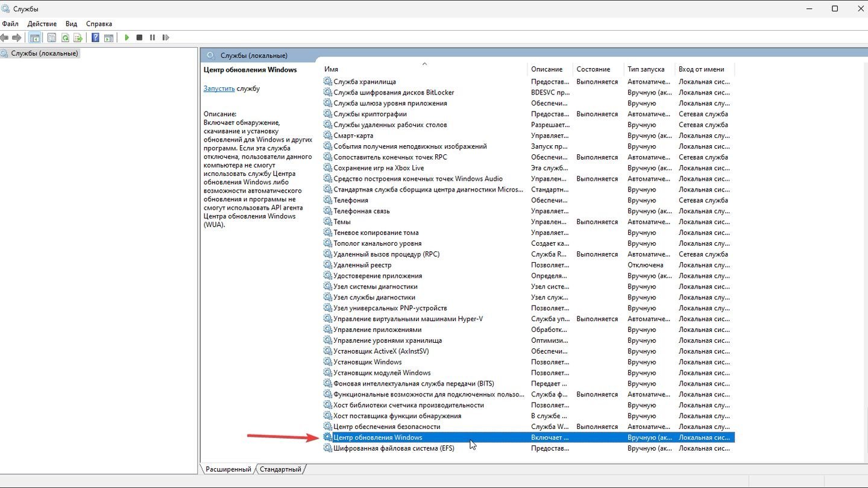Click the Forward arrow toolbar icon

click(x=17, y=37)
